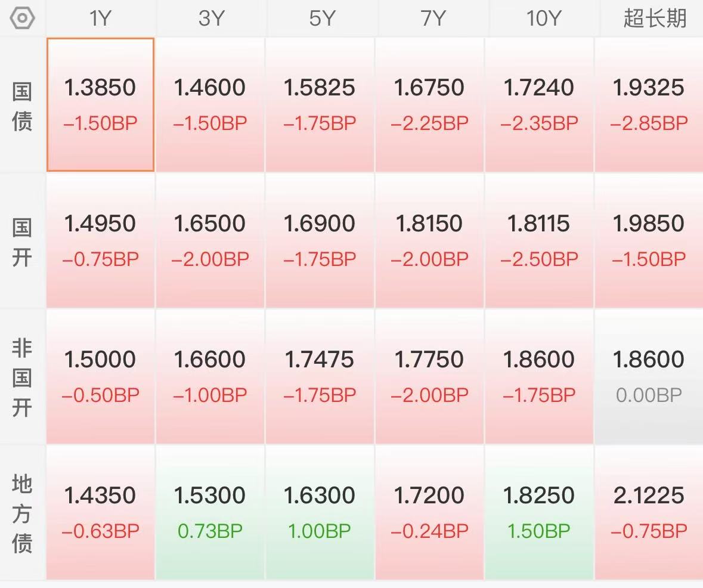Select the 1Y column header

(100, 18)
